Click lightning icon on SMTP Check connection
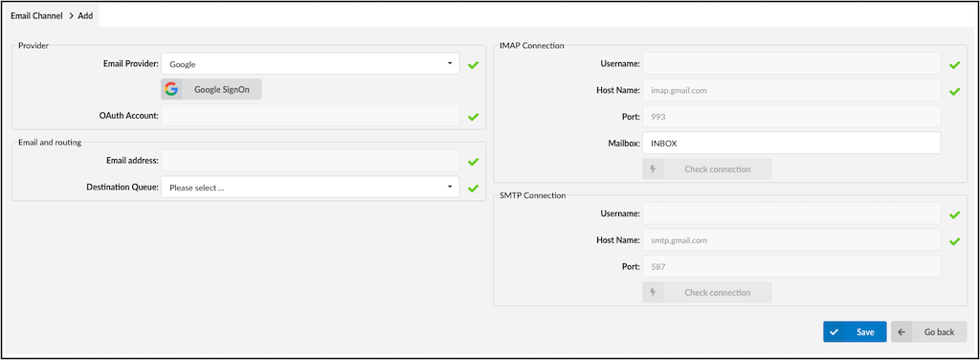The height and width of the screenshot is (360, 980). click(653, 292)
